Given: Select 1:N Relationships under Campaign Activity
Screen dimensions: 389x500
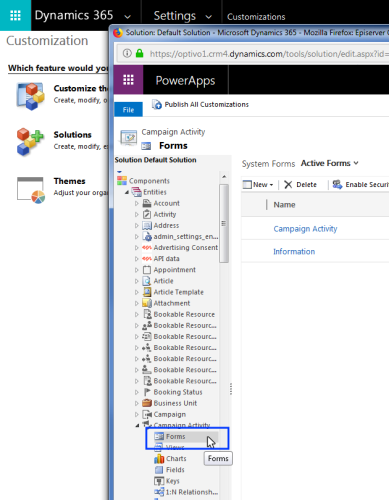Looking at the screenshot, I should (192, 492).
